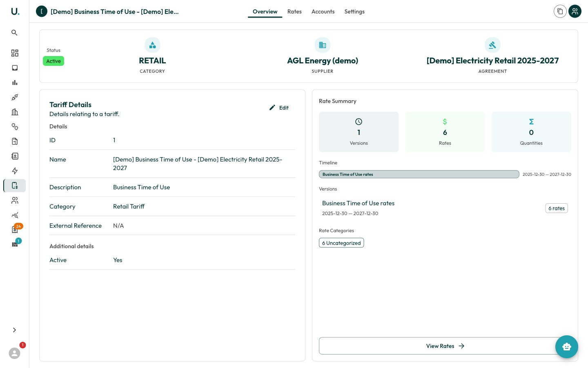Open the invoice icon with 24 badge
The height and width of the screenshot is (368, 588).
pos(15,229)
